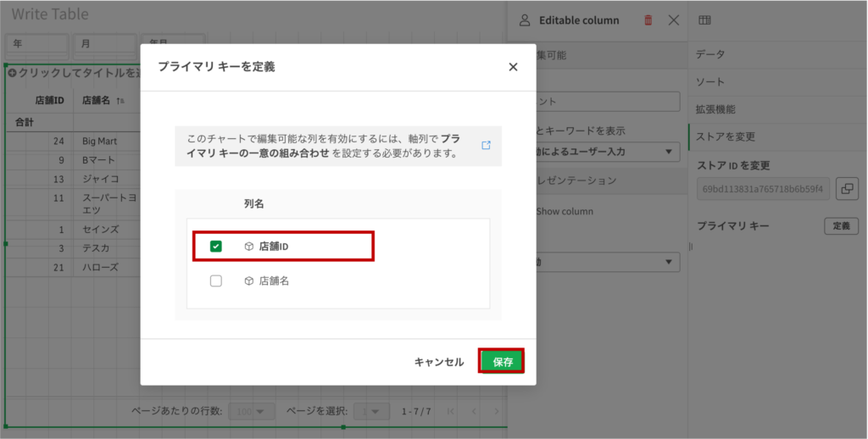Uncheck the 店舗ID primary key checkbox

(216, 246)
